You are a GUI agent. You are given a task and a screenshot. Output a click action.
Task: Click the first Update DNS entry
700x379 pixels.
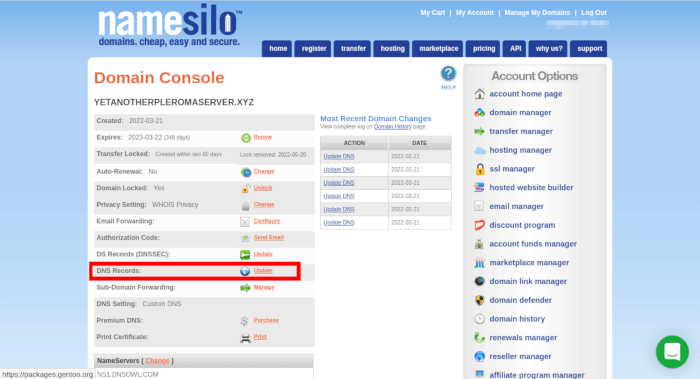point(338,156)
